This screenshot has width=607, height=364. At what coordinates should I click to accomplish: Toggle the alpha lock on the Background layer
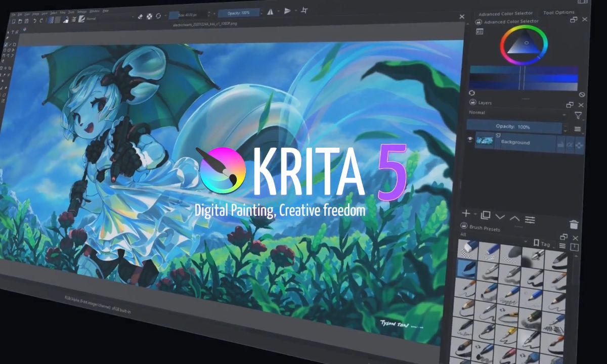pos(570,145)
